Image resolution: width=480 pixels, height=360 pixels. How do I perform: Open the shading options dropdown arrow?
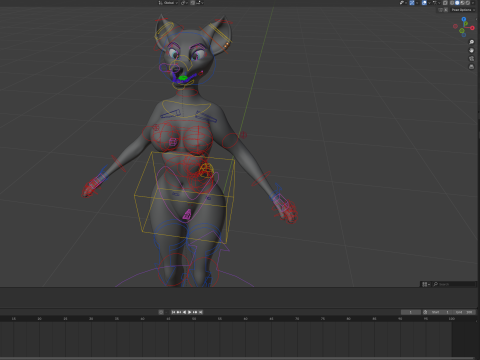[x=473, y=3]
